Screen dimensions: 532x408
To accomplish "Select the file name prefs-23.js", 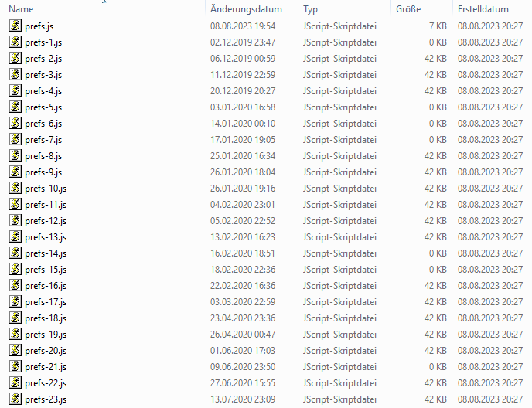I will tap(46, 399).
